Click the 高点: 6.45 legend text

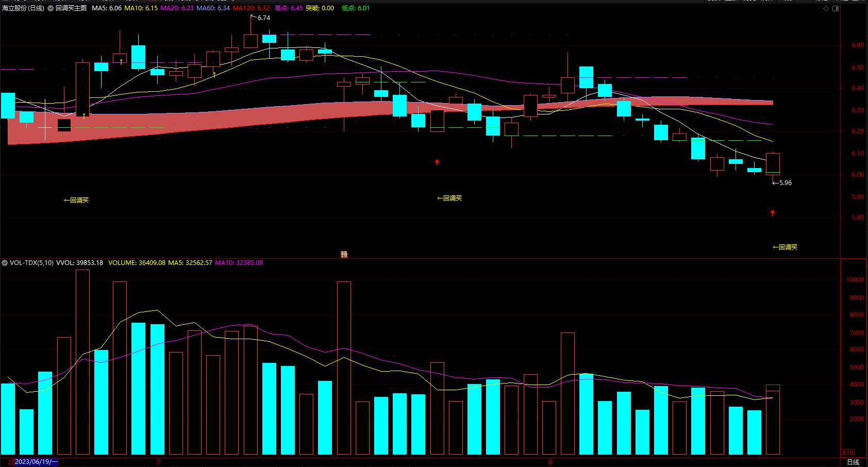click(x=289, y=8)
